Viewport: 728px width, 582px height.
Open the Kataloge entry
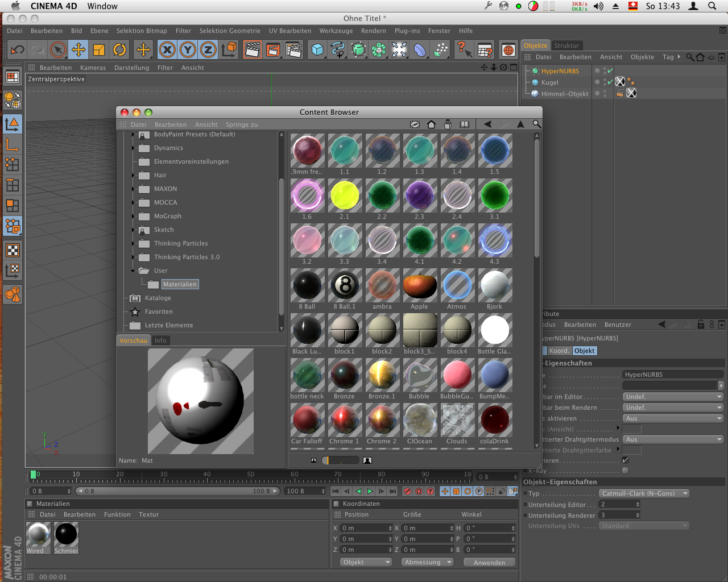coord(158,298)
